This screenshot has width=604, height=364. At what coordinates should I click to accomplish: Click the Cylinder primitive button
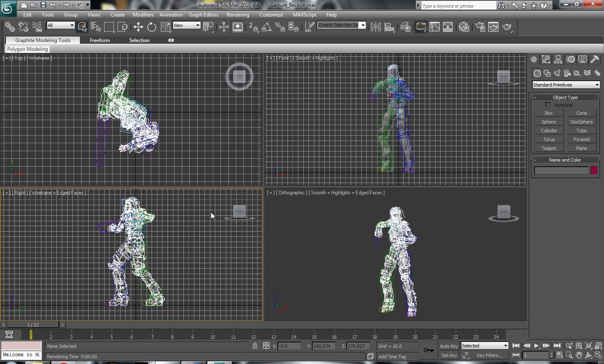pos(549,131)
